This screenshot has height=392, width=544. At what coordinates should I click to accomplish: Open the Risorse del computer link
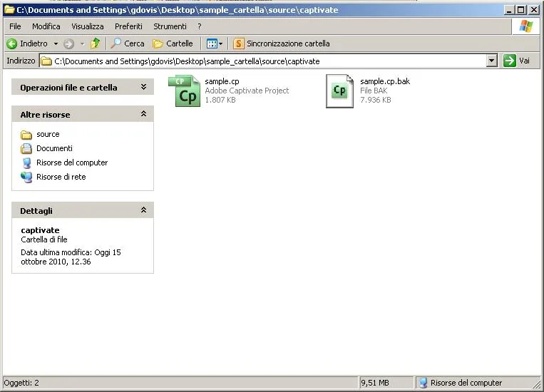pos(72,163)
